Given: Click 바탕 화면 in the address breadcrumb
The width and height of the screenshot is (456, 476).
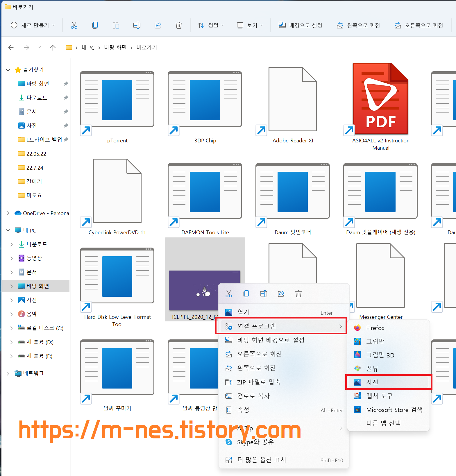Looking at the screenshot, I should [x=115, y=47].
